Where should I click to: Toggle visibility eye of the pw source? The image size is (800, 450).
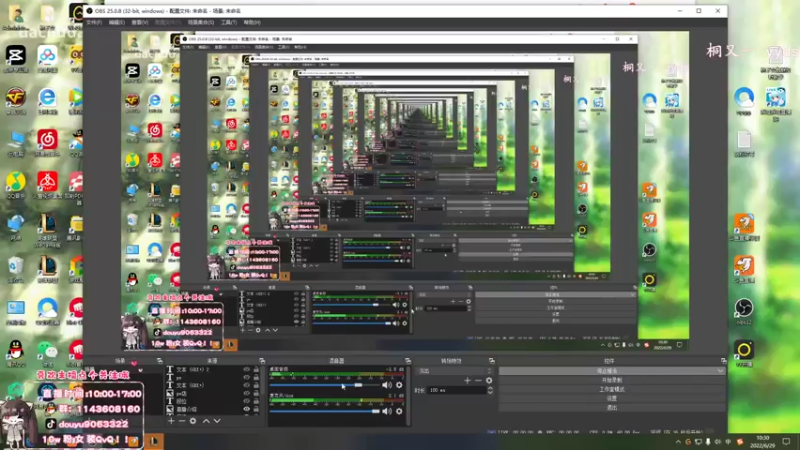[x=246, y=378]
